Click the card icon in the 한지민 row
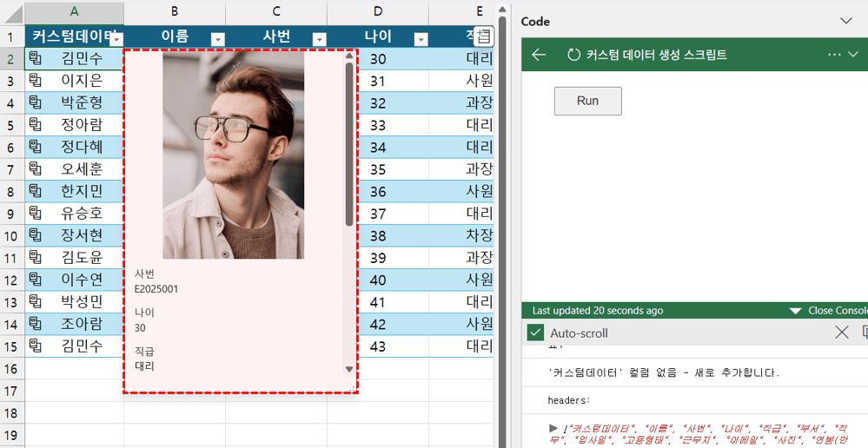868x448 pixels. pos(36,191)
